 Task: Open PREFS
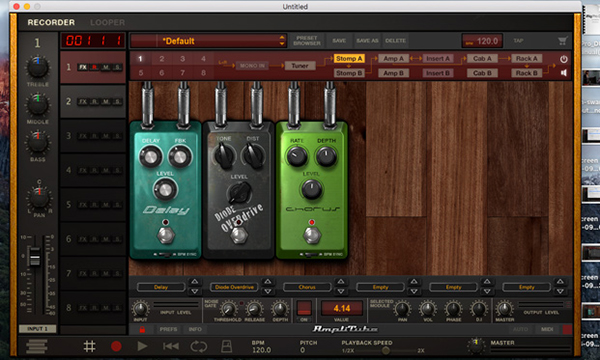click(x=168, y=329)
